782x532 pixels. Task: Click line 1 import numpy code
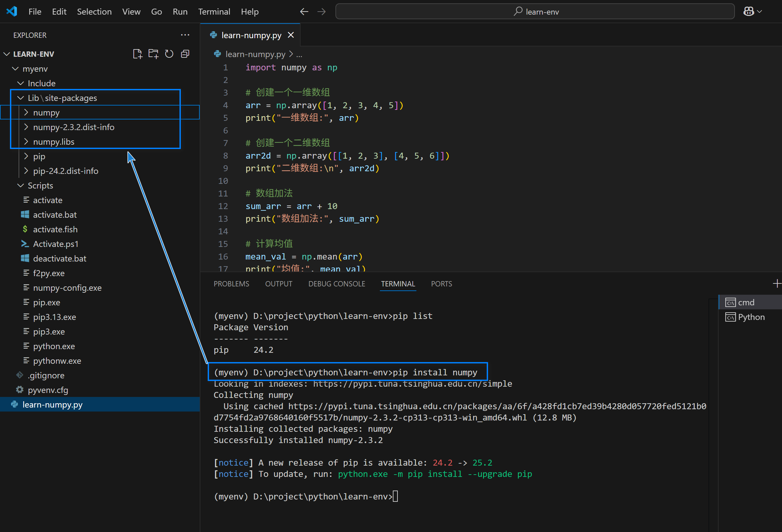(x=291, y=67)
